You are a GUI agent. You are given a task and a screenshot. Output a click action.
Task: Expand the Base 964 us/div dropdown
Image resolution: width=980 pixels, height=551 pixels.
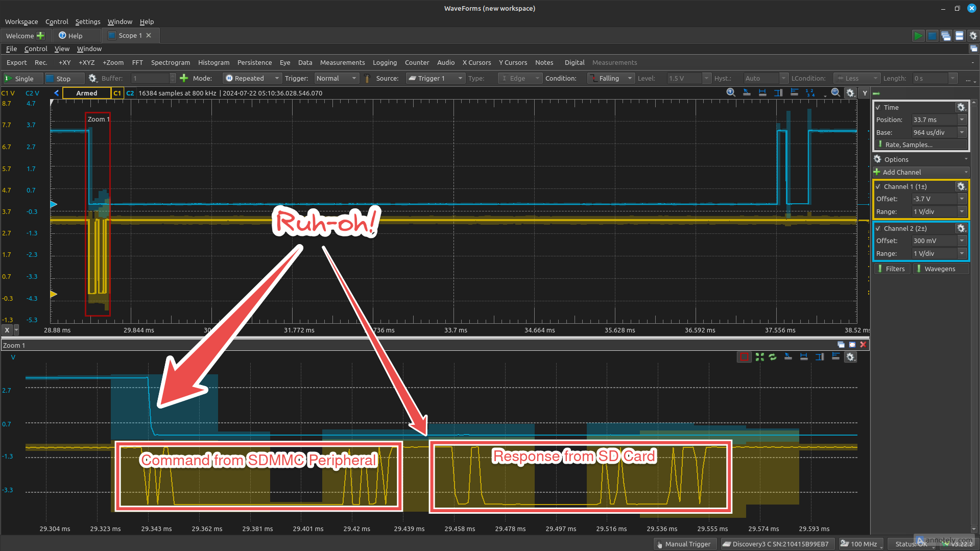click(x=962, y=132)
